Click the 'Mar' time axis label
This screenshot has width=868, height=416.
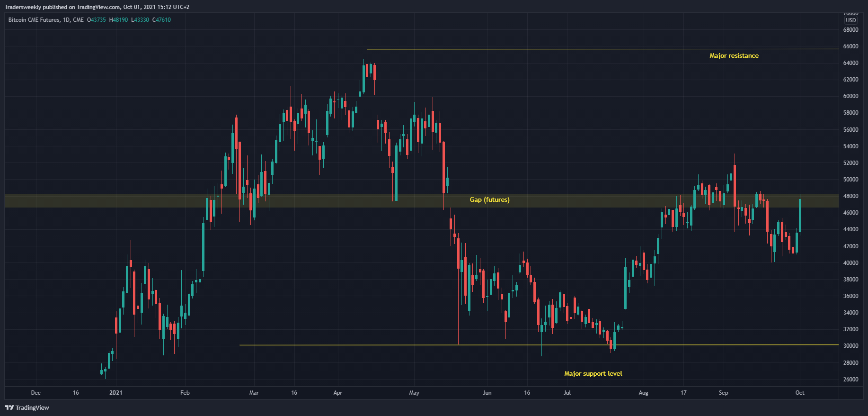point(254,393)
